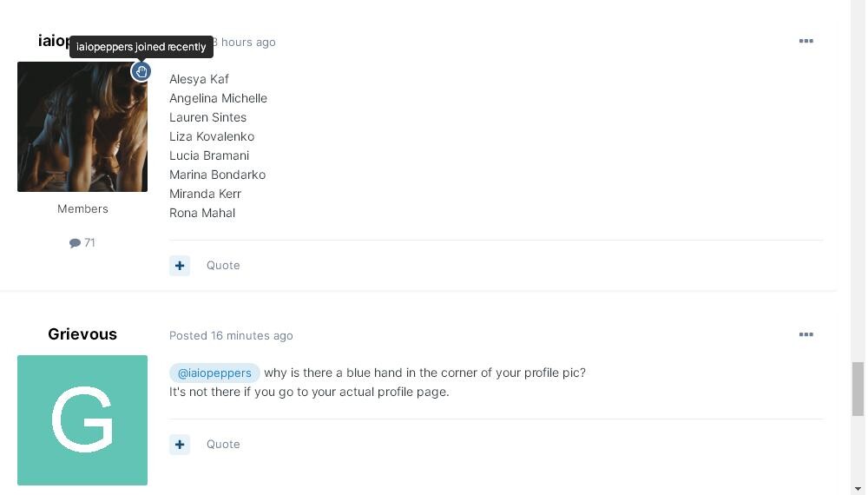Click the '8 hours ago' timestamp
The width and height of the screenshot is (868, 495).
point(244,42)
